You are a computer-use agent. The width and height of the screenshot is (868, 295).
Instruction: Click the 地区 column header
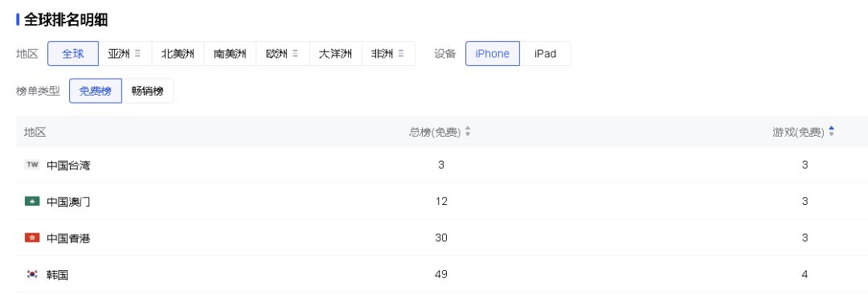[35, 132]
